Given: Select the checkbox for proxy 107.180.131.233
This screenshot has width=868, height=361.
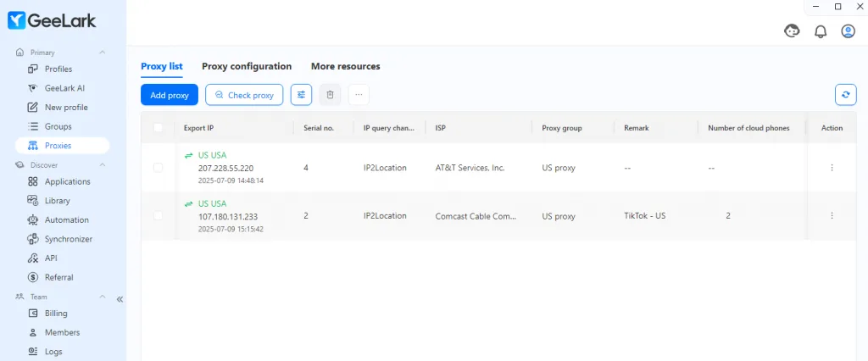Looking at the screenshot, I should pos(159,216).
